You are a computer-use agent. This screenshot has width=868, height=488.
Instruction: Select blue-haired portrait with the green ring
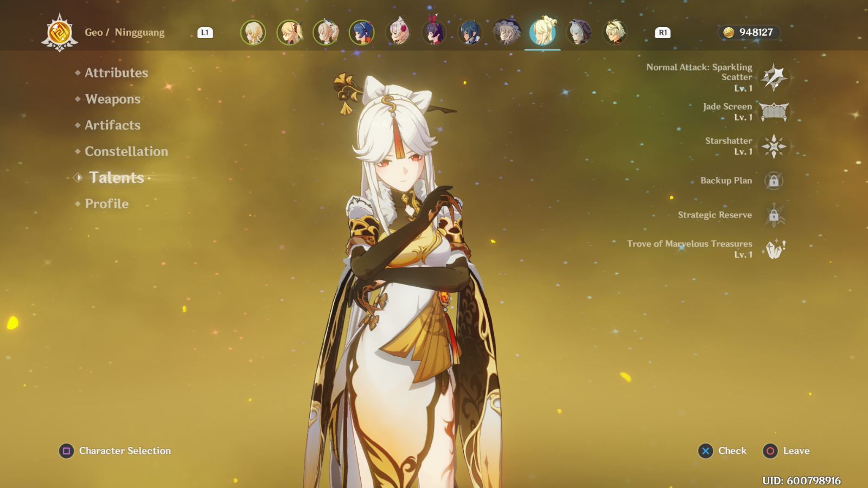point(362,33)
